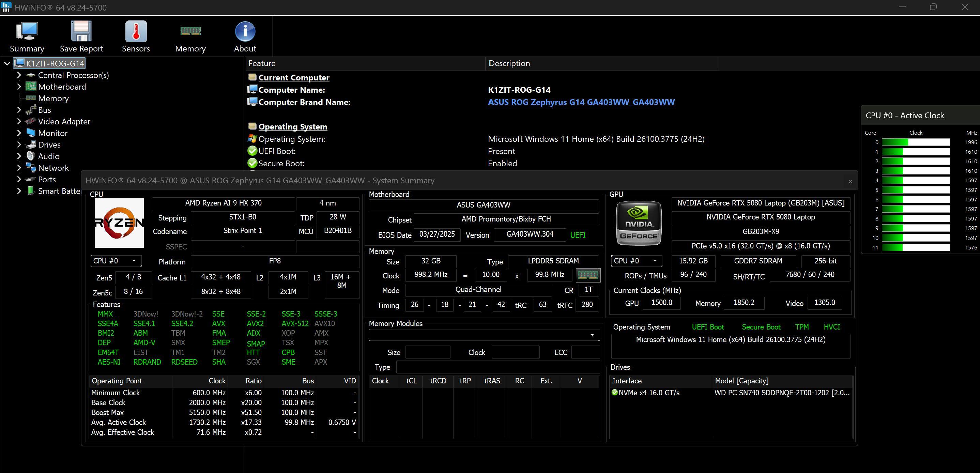Expand the Central Processor(s) tree node
This screenshot has width=980, height=473.
19,75
